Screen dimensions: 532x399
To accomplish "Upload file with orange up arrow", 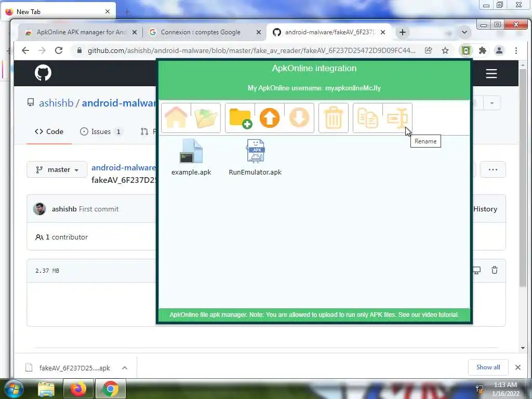I will [x=270, y=118].
